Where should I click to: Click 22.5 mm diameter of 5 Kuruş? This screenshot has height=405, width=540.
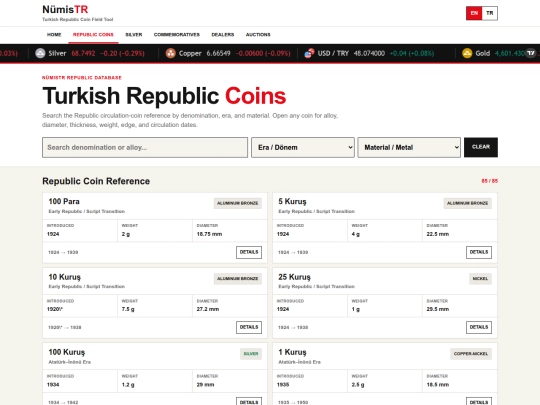(x=438, y=234)
